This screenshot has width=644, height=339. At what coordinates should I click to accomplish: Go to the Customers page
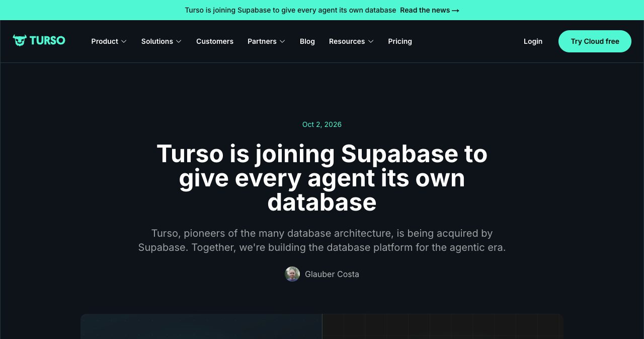point(215,41)
